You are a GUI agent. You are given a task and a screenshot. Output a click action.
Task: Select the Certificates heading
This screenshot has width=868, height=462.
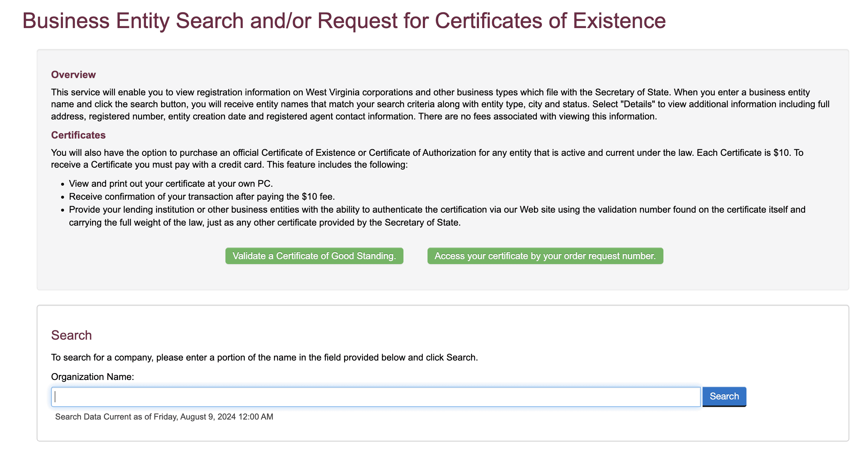point(78,135)
